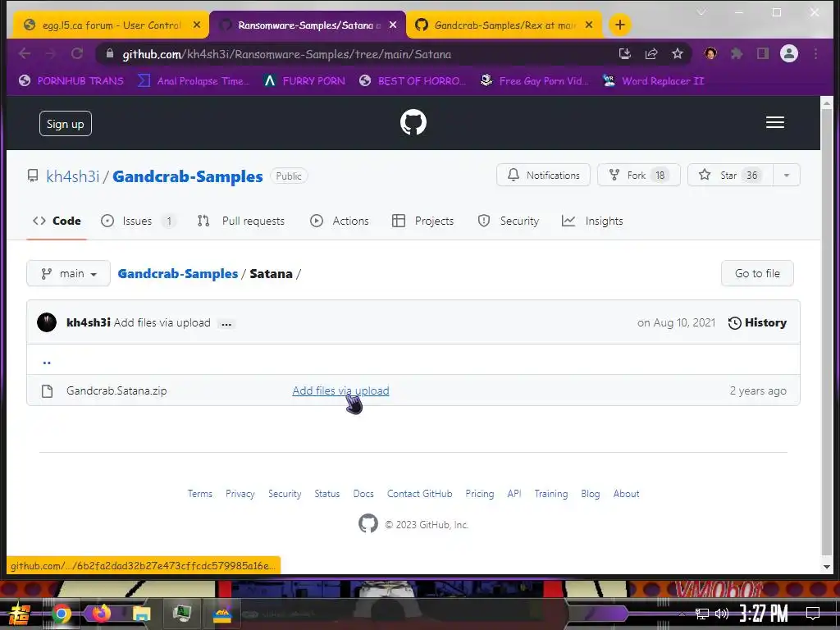Click the install app icon in address bar
The height and width of the screenshot is (630, 840).
point(624,53)
